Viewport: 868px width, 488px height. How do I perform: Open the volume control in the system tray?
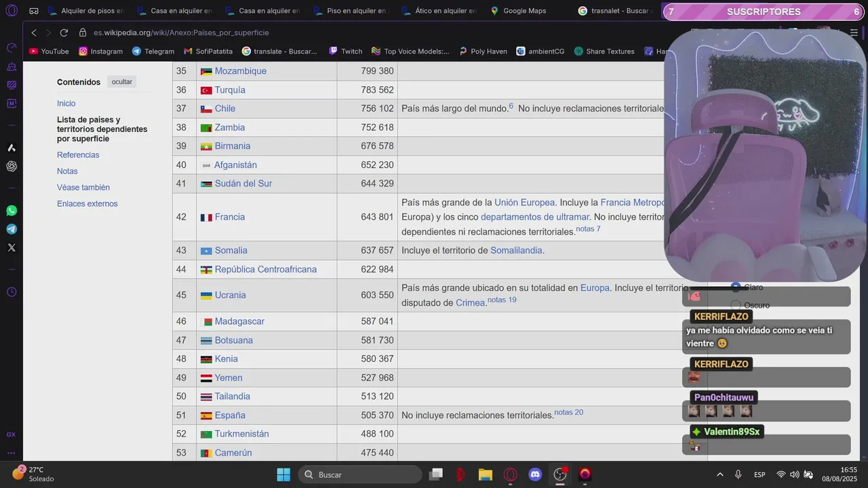794,474
